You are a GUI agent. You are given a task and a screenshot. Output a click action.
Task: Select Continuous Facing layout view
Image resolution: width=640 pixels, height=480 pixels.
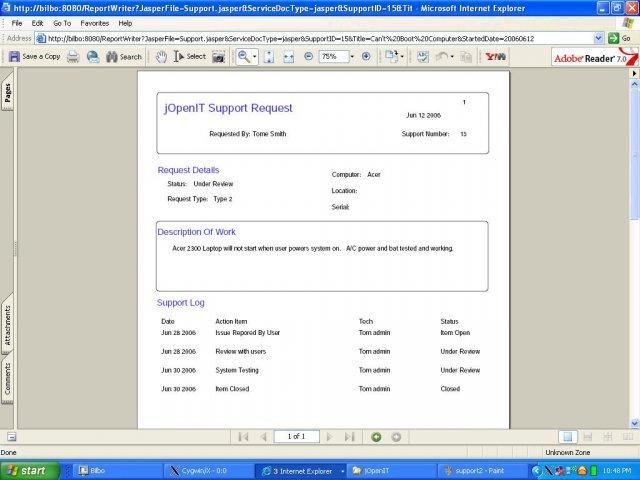pyautogui.click(x=608, y=437)
